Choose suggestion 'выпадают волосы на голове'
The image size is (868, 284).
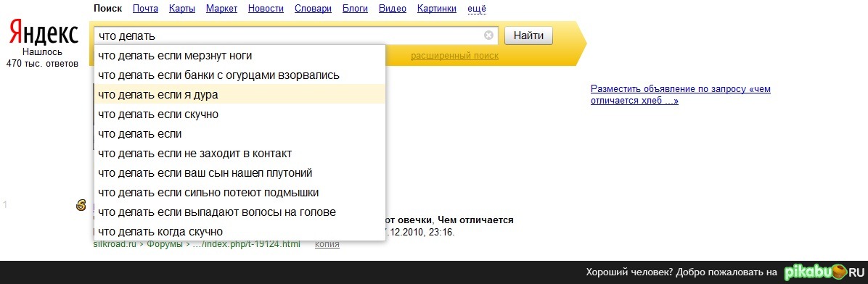pyautogui.click(x=239, y=212)
